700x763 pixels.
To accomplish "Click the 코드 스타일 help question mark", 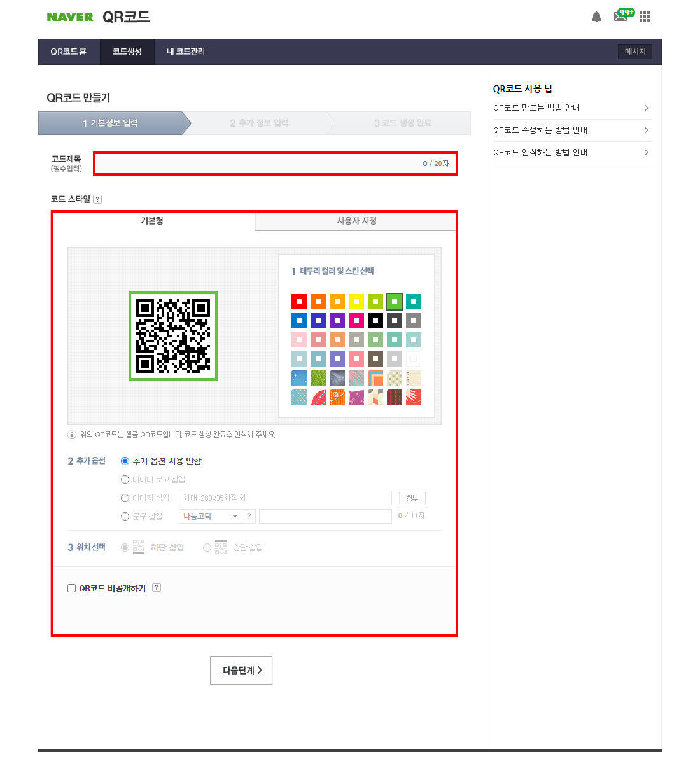I will [98, 199].
